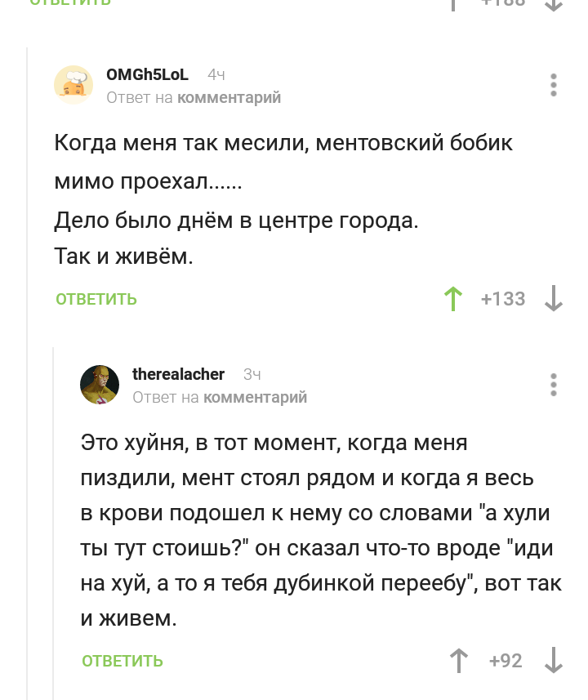Screen dimensions: 588x700
Task: Downvote OMGh5LoL's comment
Action: click(554, 299)
